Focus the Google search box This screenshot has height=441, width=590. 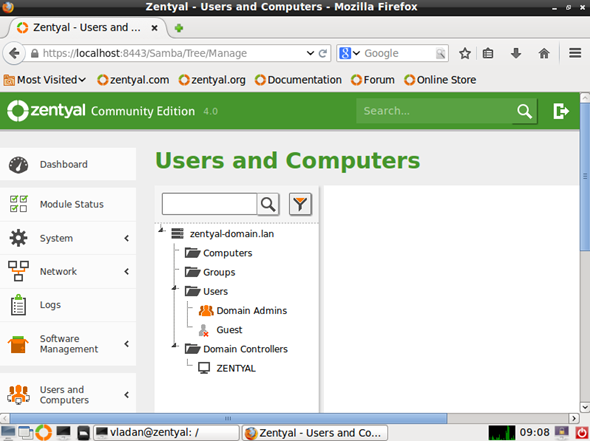tap(399, 53)
